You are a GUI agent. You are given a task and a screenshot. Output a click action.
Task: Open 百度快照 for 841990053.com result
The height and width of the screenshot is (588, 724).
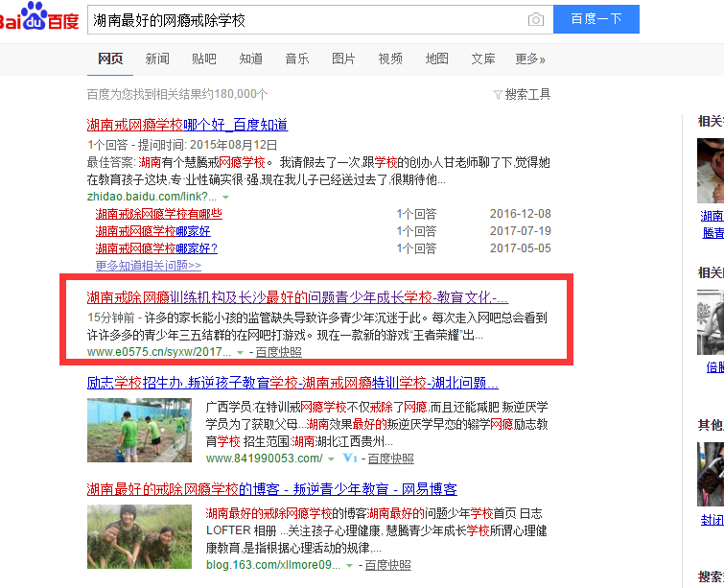tap(390, 459)
